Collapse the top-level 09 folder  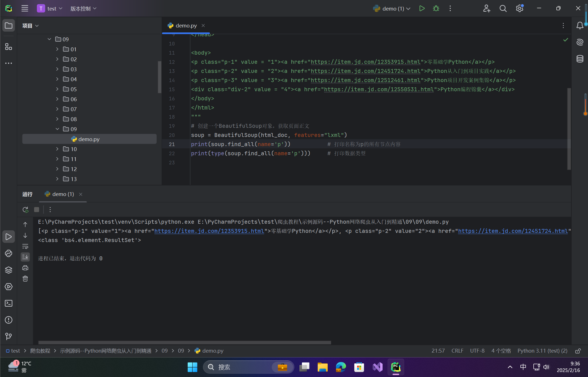pyautogui.click(x=49, y=39)
